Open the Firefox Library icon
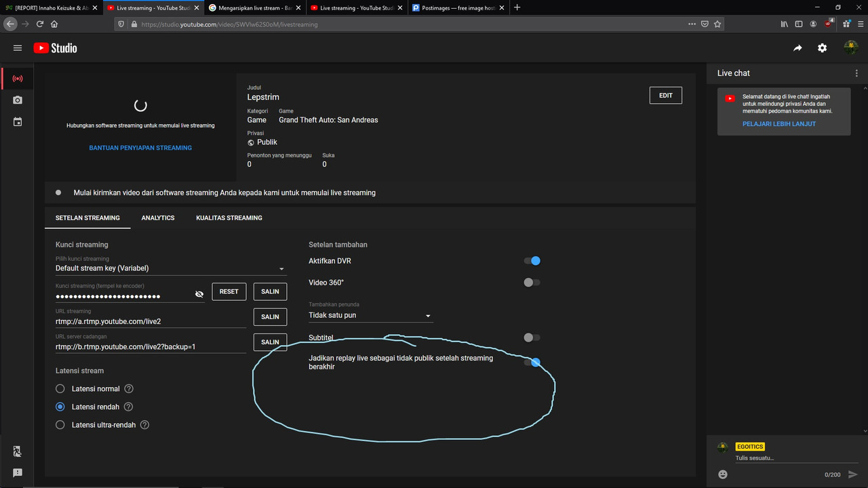 (784, 24)
